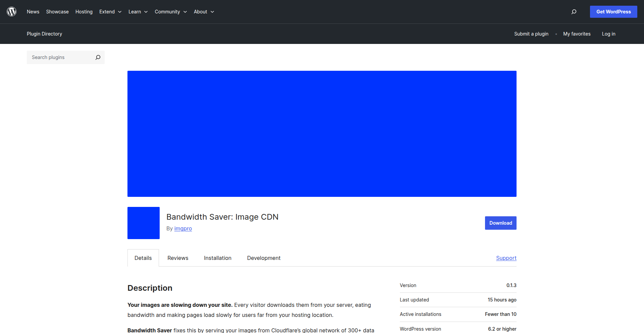Open the search using the magnifier icon
Screen dimensions: 644x333
[574, 11]
